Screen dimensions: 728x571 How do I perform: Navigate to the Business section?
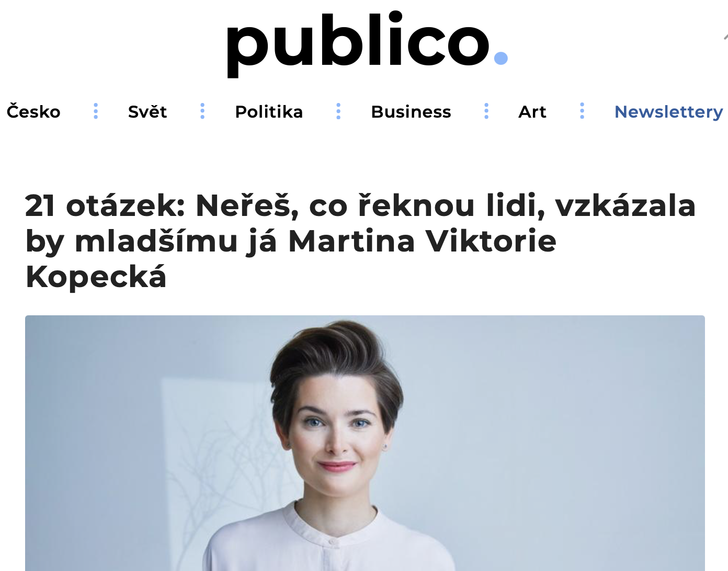pyautogui.click(x=411, y=111)
